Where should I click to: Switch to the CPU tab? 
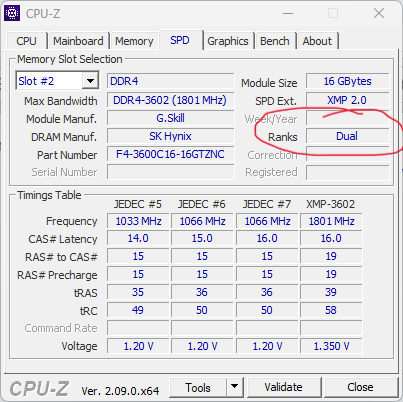[26, 41]
